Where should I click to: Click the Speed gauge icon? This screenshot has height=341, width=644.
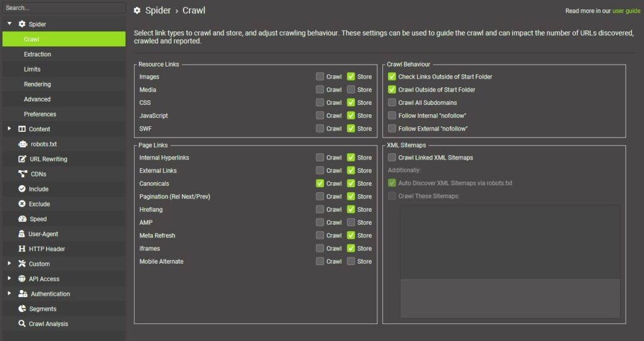coord(22,219)
